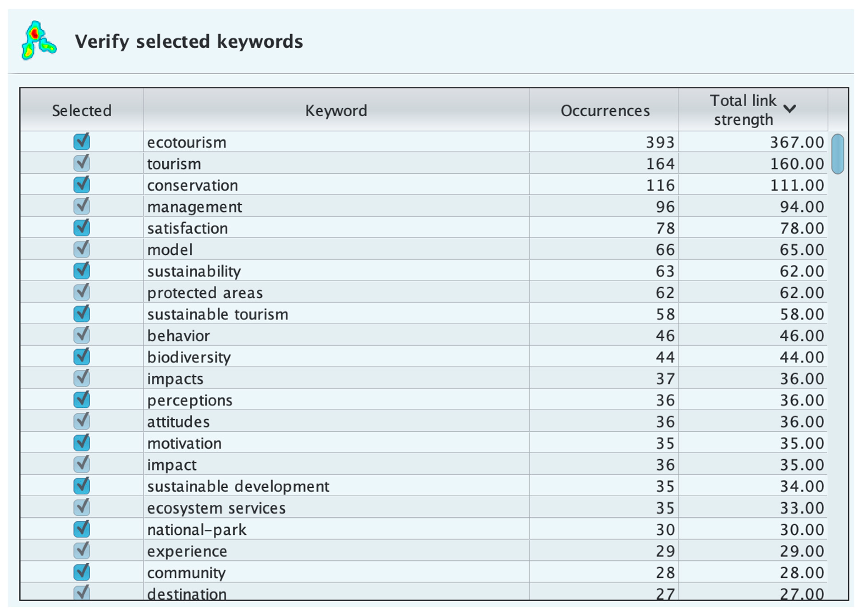Click the vertical scrollbar thumb

click(837, 154)
